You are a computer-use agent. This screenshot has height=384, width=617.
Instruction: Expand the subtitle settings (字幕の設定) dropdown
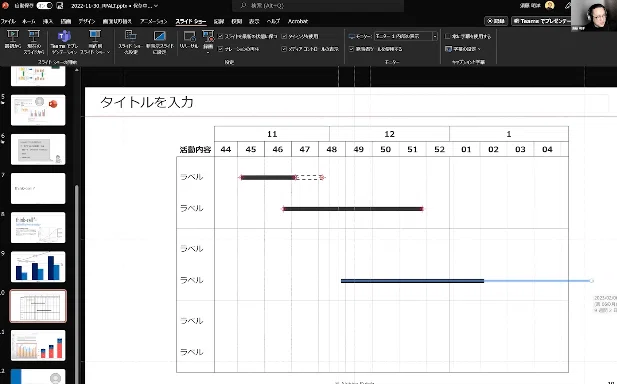479,49
